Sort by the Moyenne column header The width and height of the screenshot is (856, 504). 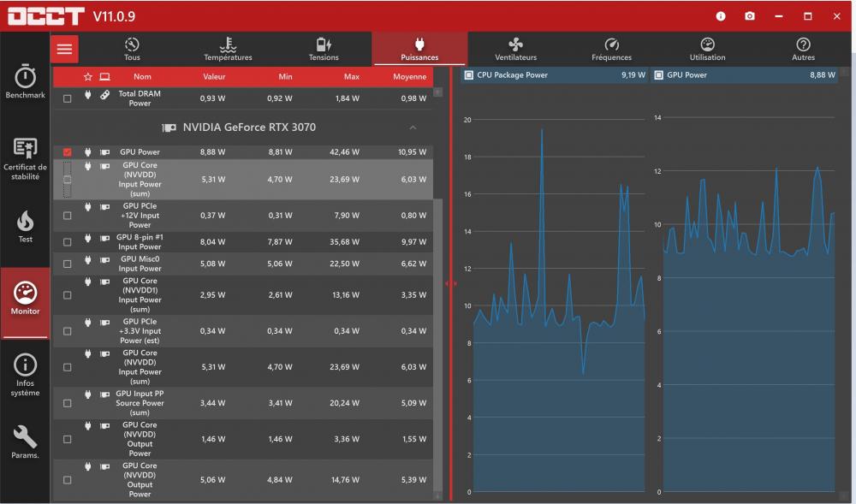(409, 77)
